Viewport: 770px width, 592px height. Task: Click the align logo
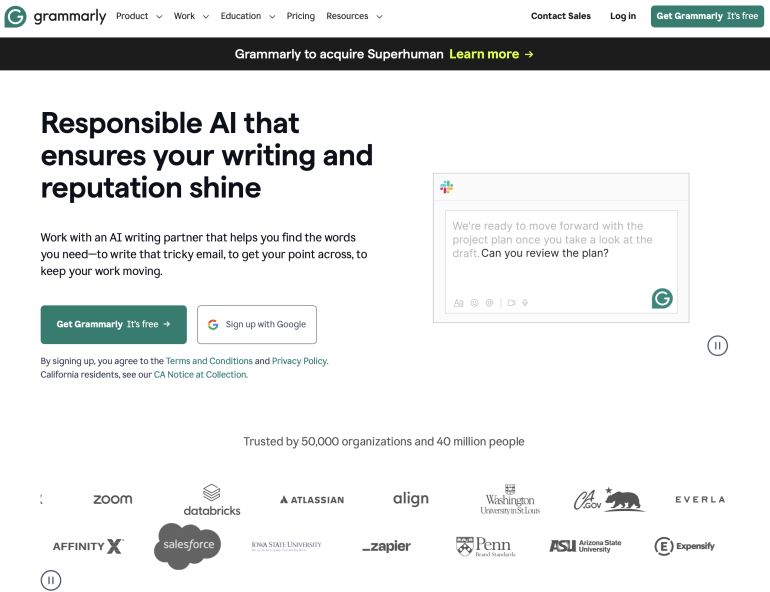(x=411, y=499)
